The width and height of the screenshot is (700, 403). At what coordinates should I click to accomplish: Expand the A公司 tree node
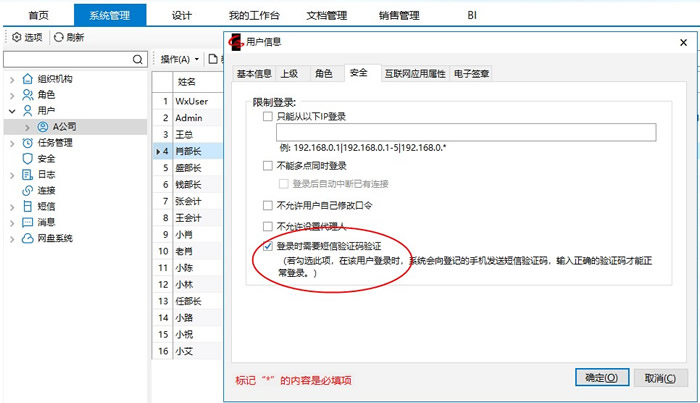(x=28, y=127)
